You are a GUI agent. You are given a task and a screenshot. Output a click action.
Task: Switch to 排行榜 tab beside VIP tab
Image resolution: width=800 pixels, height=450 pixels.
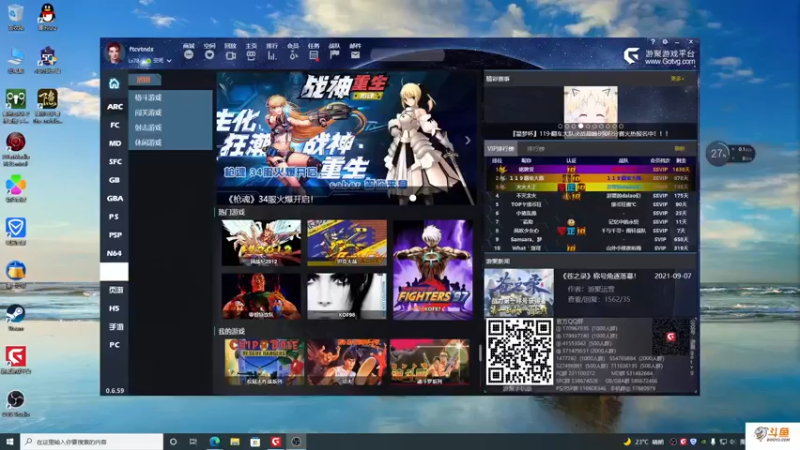click(536, 149)
